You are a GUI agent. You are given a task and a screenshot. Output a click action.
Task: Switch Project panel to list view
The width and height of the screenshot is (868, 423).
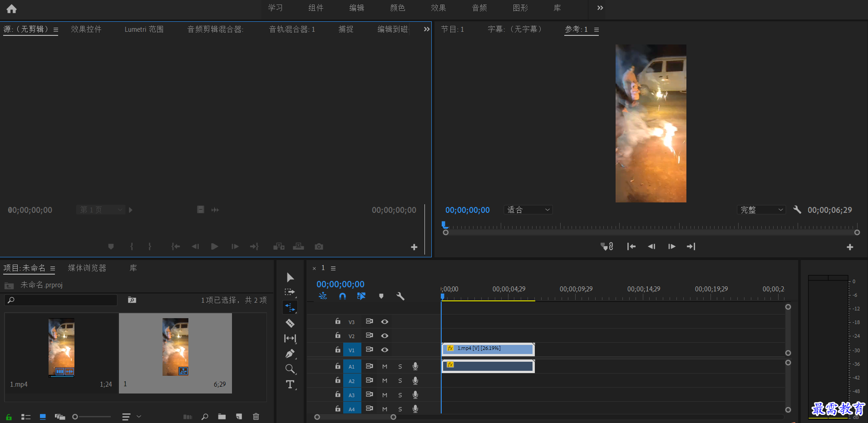point(26,417)
